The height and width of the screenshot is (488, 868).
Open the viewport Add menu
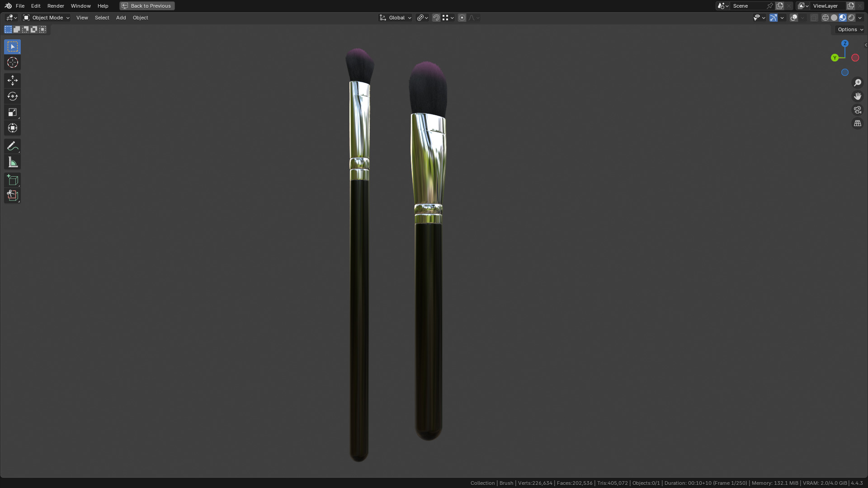coord(121,18)
